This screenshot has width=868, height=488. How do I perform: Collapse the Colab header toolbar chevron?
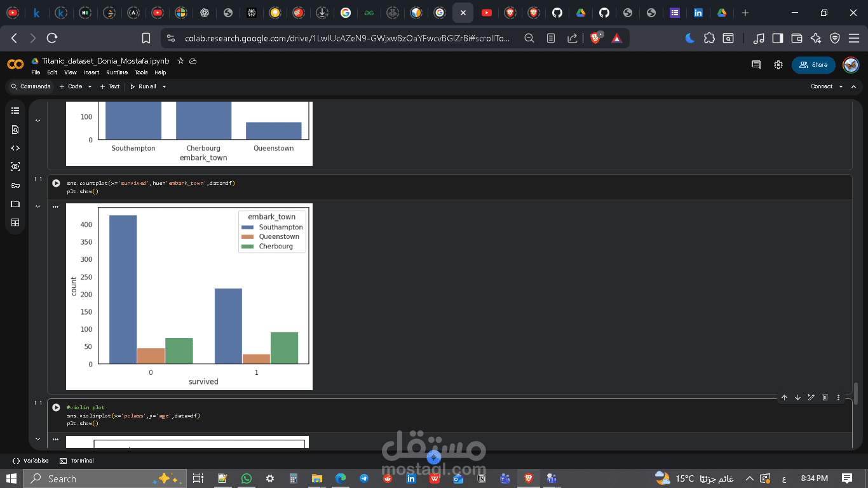[x=853, y=86]
